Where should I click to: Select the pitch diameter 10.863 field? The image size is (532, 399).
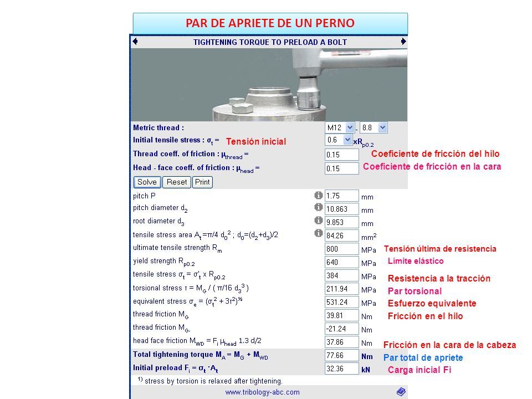[342, 209]
